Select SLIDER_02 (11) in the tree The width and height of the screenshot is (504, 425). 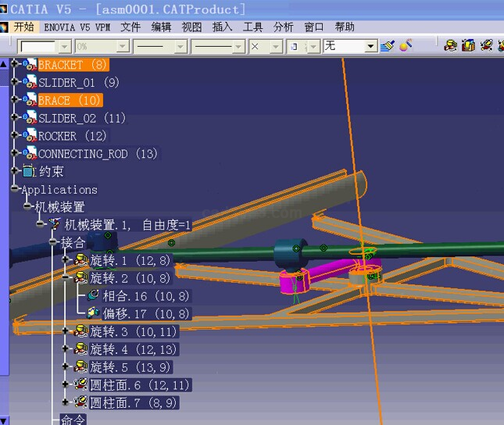(x=82, y=118)
